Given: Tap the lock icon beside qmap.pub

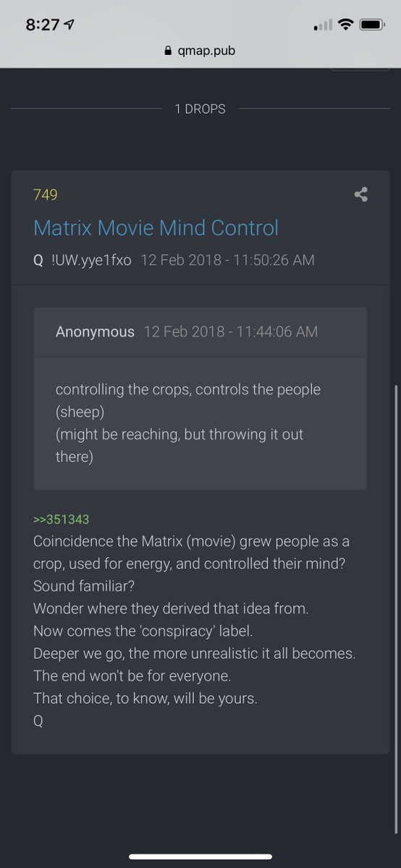Looking at the screenshot, I should point(169,51).
